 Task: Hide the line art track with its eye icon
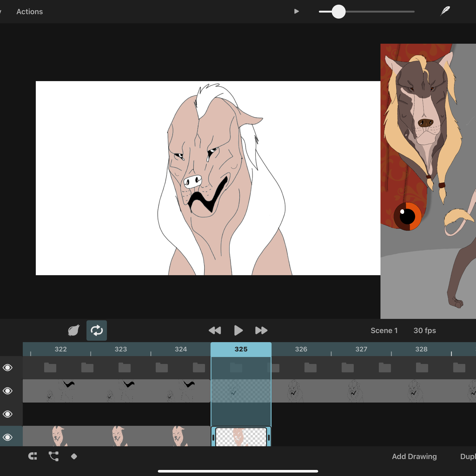tap(8, 391)
